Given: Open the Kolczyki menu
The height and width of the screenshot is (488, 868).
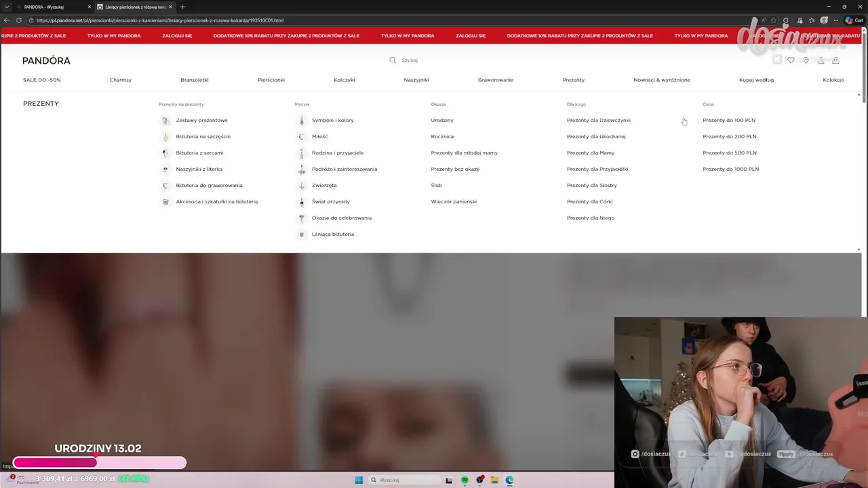Looking at the screenshot, I should [344, 80].
